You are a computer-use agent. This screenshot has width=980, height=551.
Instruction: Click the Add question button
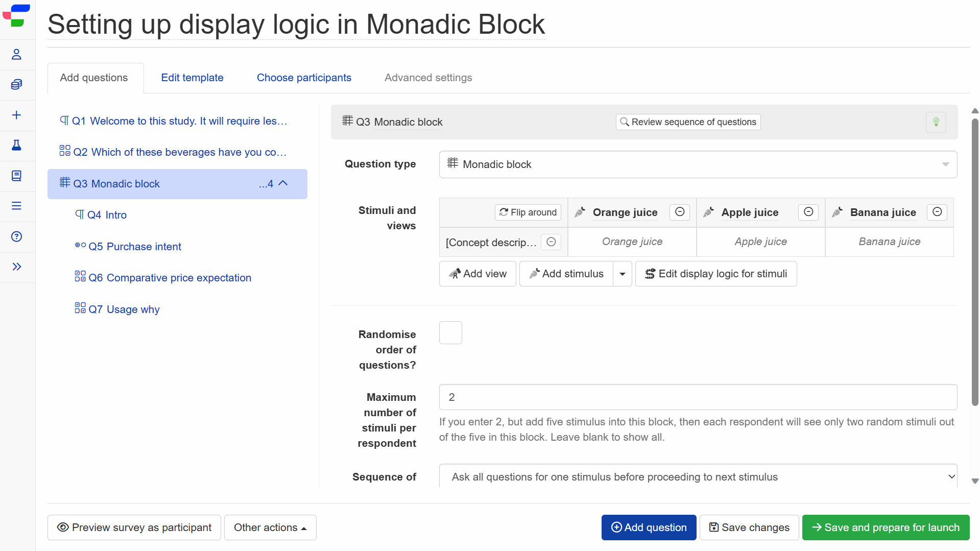tap(649, 528)
